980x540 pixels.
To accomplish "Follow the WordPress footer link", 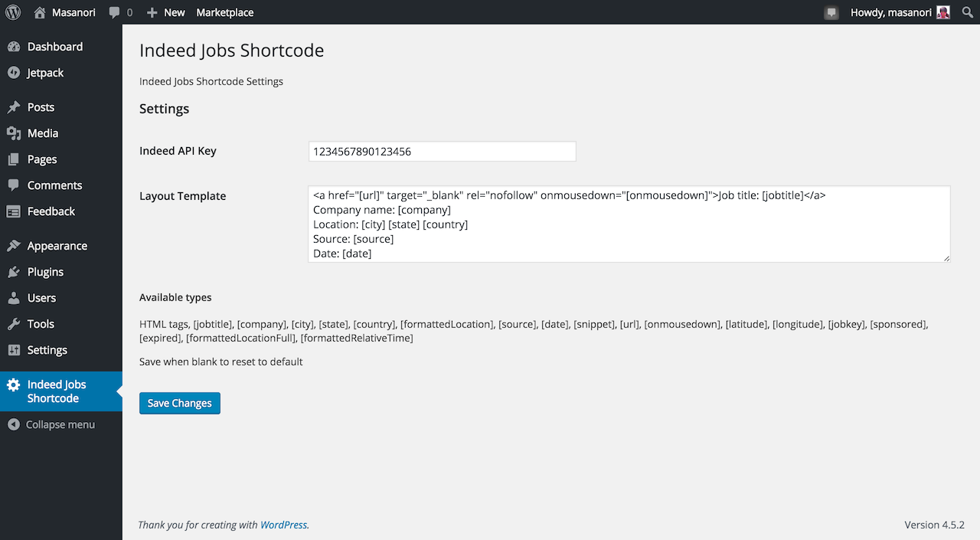I will tap(283, 525).
